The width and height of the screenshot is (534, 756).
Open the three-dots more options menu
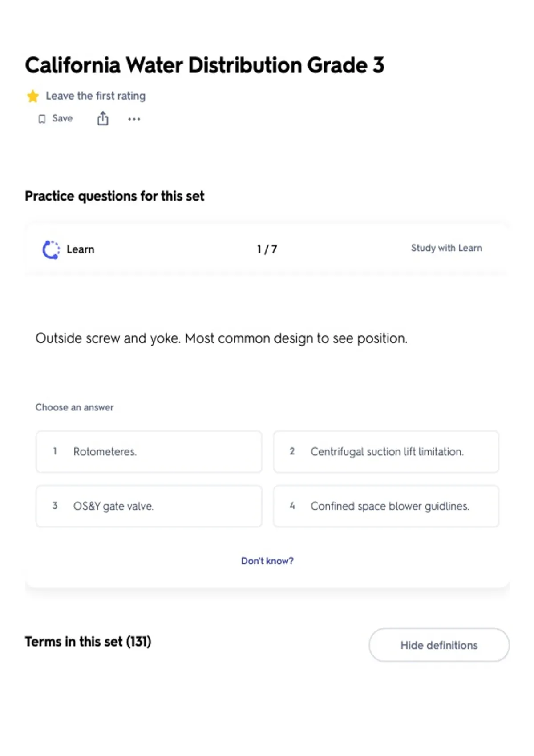click(x=134, y=119)
